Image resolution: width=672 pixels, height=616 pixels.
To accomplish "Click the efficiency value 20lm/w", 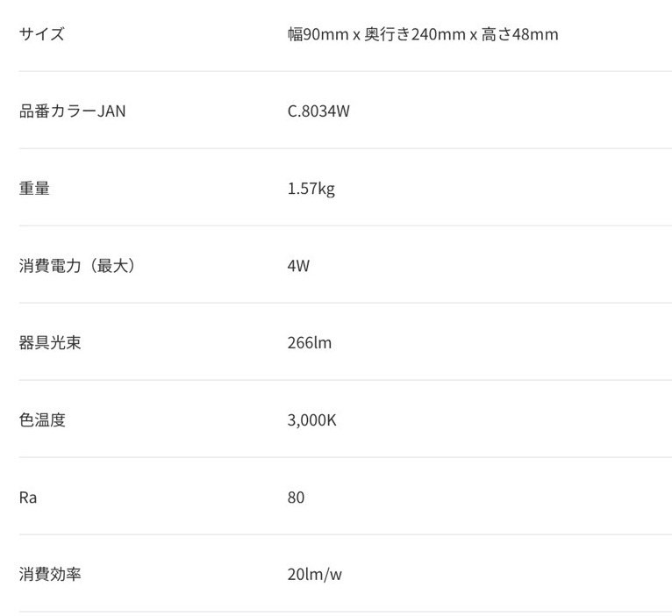I will pyautogui.click(x=315, y=575).
